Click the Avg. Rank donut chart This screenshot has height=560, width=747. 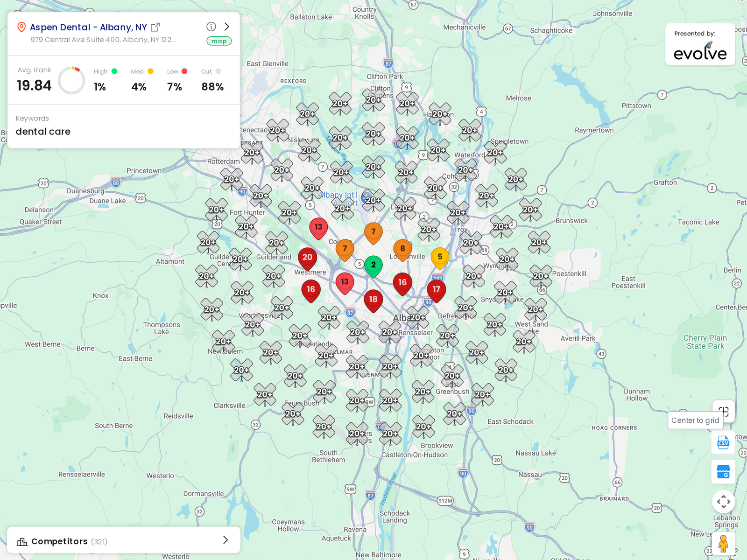pos(71,80)
